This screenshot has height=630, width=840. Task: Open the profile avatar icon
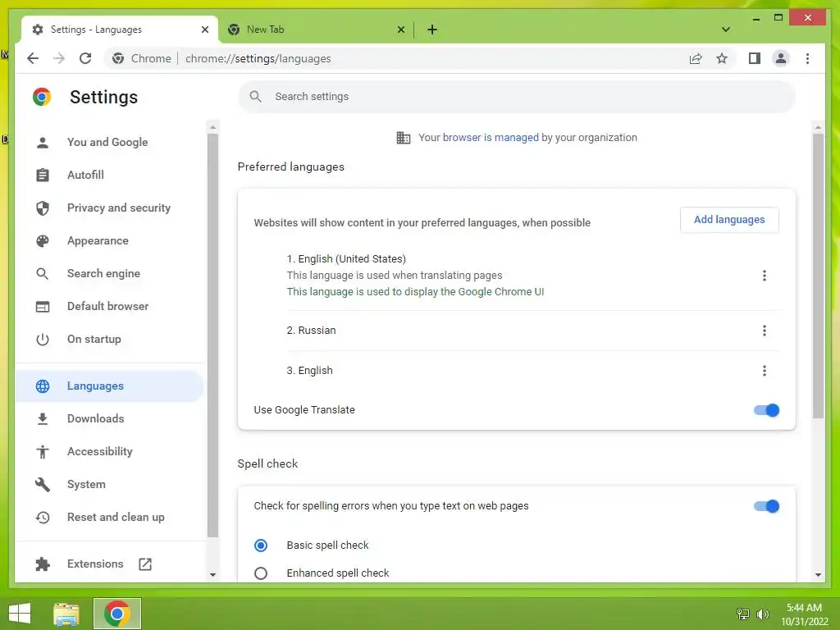(x=781, y=58)
